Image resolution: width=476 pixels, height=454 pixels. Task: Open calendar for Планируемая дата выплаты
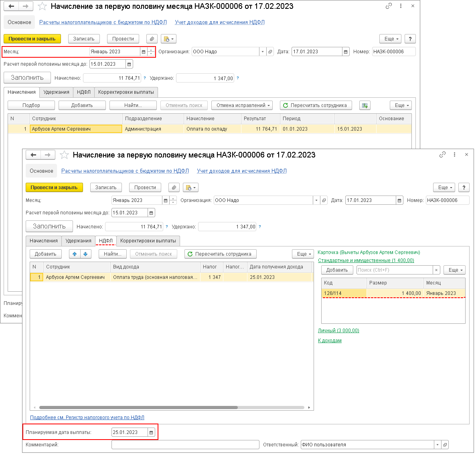(151, 432)
